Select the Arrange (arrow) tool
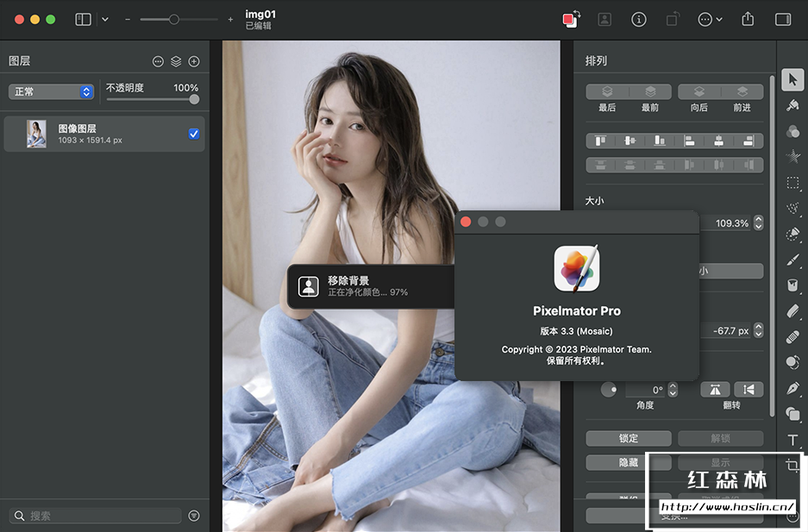Viewport: 808px width, 532px height. (x=792, y=79)
